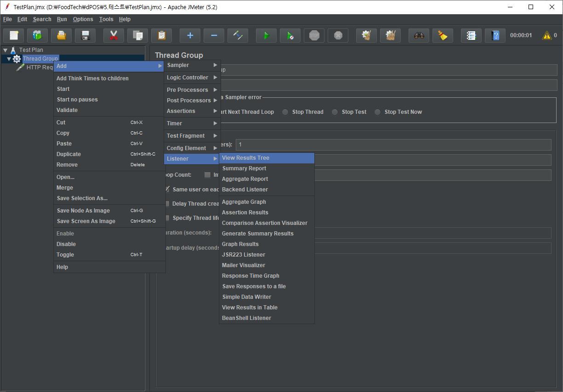Click the Collapse All minus icon
Image resolution: width=563 pixels, height=392 pixels.
point(214,35)
